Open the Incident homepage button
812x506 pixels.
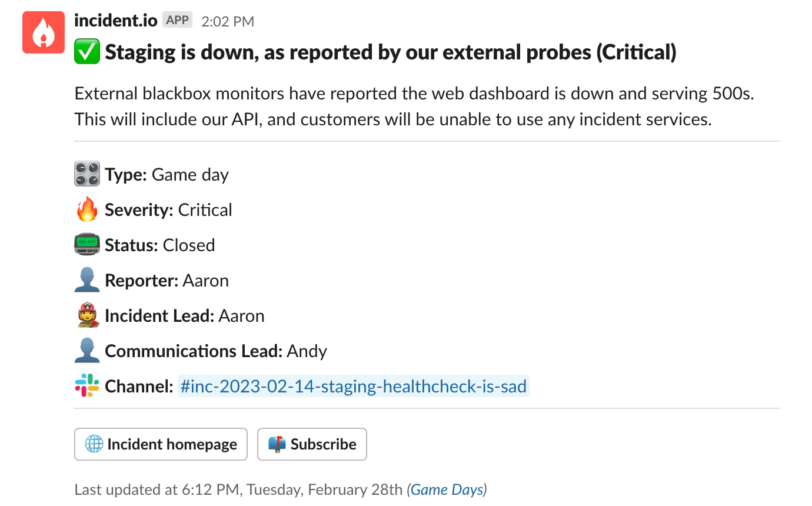161,444
